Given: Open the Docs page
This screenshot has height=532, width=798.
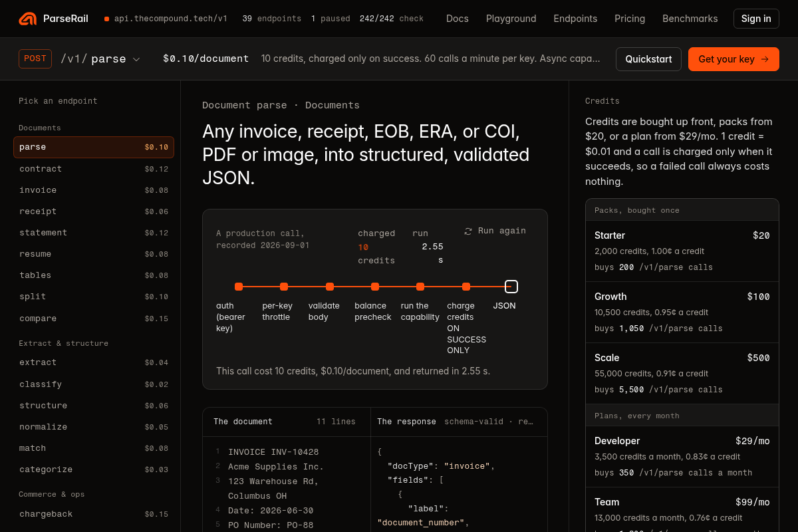Looking at the screenshot, I should point(458,19).
